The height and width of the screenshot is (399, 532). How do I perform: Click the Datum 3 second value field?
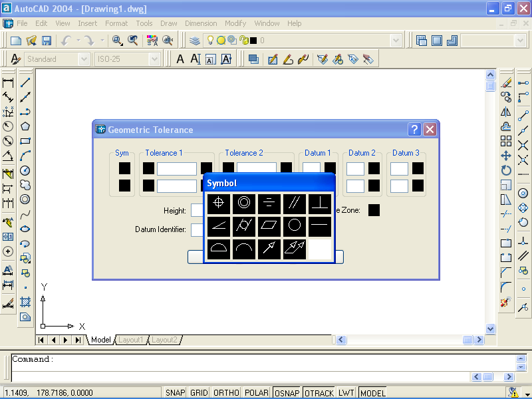pos(399,186)
